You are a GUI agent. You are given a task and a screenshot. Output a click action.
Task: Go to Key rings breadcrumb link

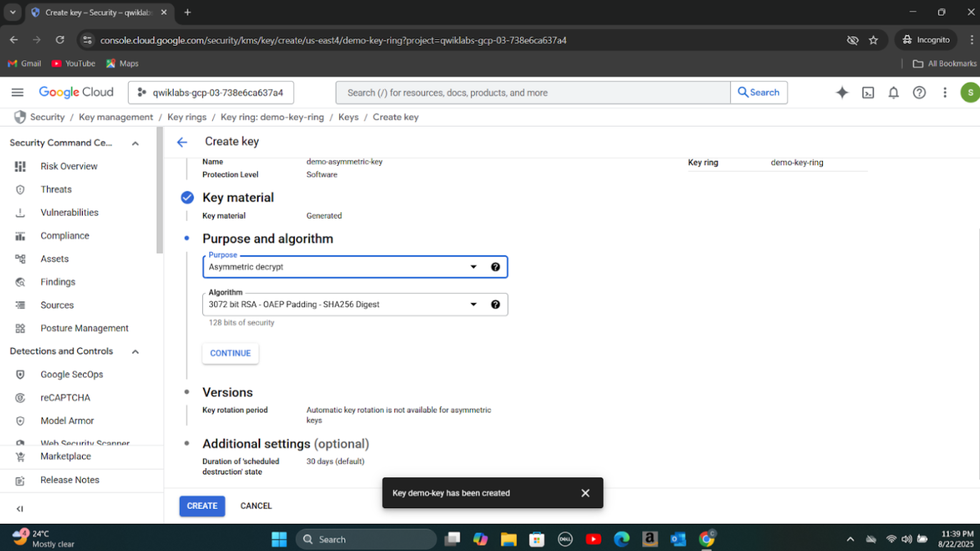[x=186, y=117]
